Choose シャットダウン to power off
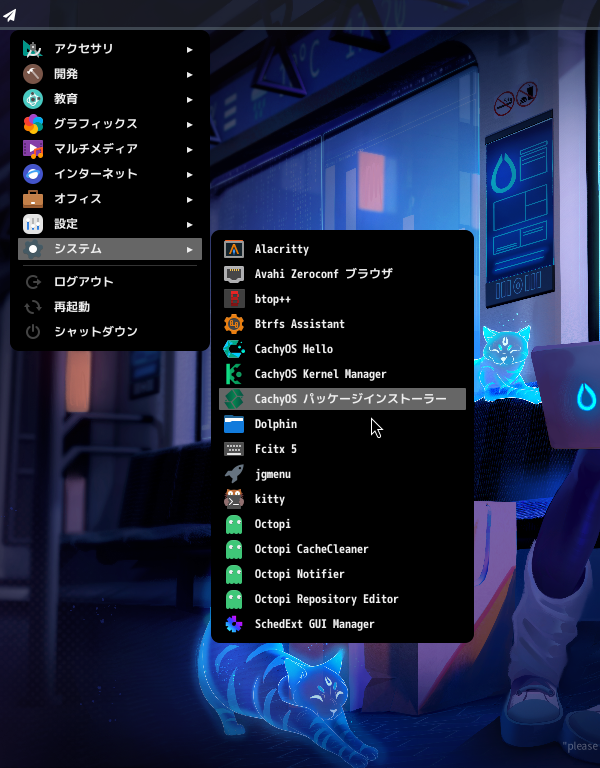This screenshot has height=768, width=600. 110,332
